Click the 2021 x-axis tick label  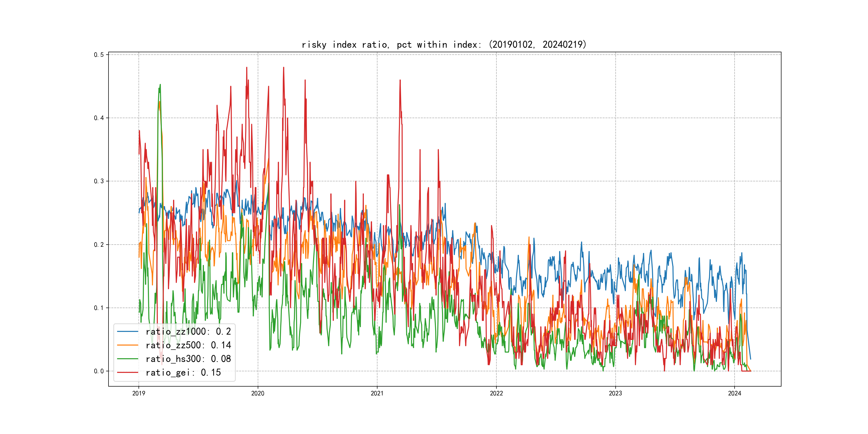click(x=377, y=393)
